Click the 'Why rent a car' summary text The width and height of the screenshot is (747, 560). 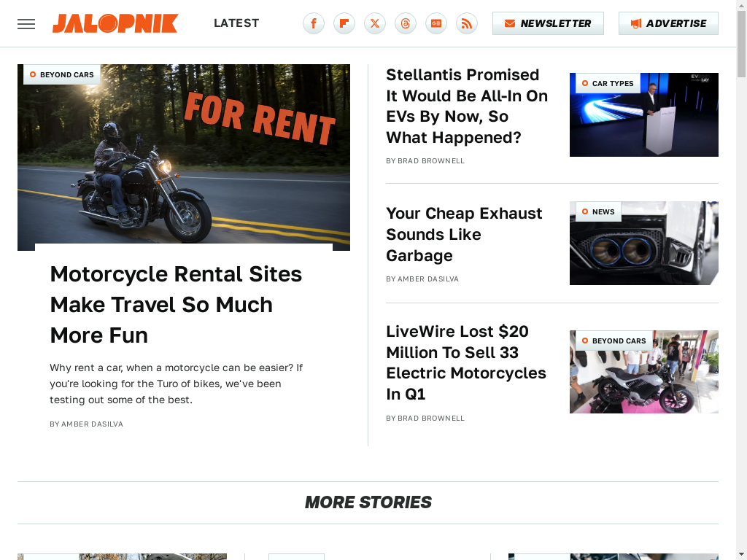[177, 384]
